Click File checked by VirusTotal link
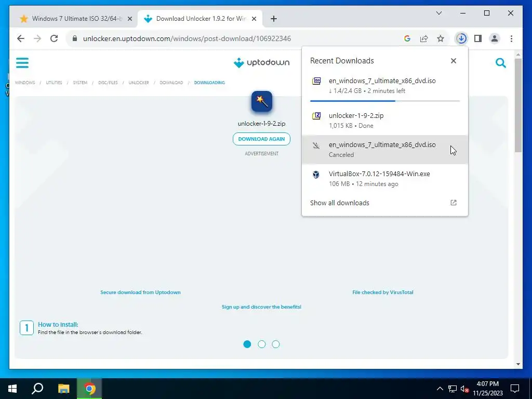The width and height of the screenshot is (532, 399). click(383, 292)
